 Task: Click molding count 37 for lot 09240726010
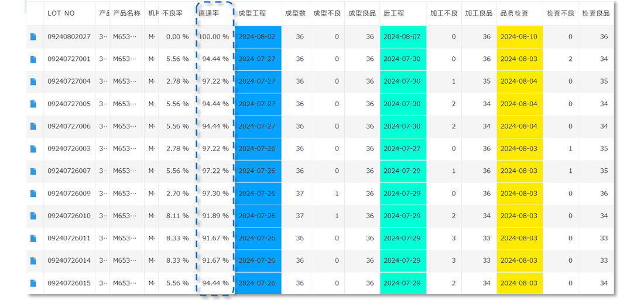(x=296, y=216)
